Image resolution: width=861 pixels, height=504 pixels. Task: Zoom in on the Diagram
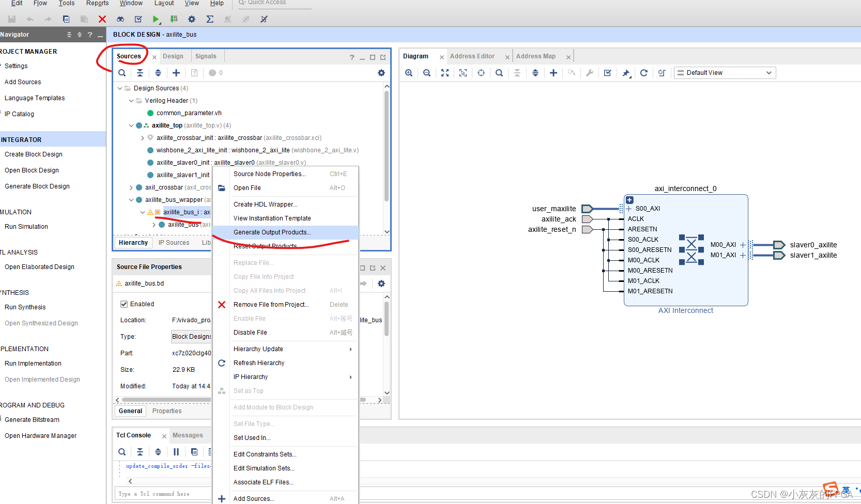409,73
